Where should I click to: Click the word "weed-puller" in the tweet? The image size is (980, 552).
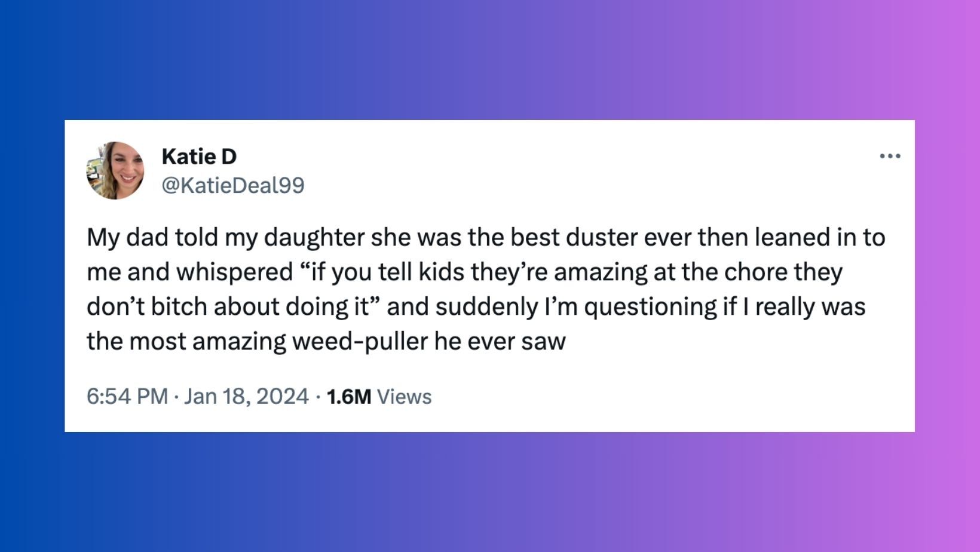pos(360,342)
